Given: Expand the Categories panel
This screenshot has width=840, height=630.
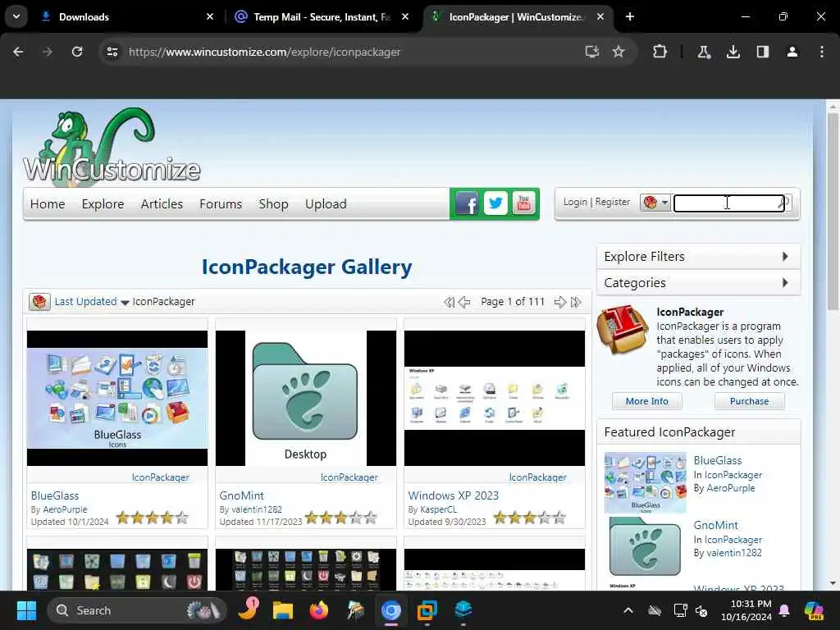Looking at the screenshot, I should click(699, 283).
